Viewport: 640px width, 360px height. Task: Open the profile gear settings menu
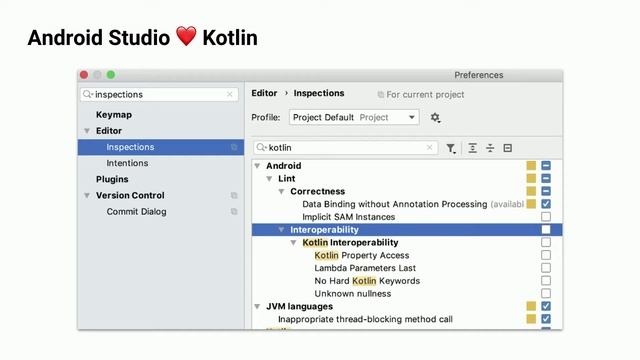(x=435, y=118)
